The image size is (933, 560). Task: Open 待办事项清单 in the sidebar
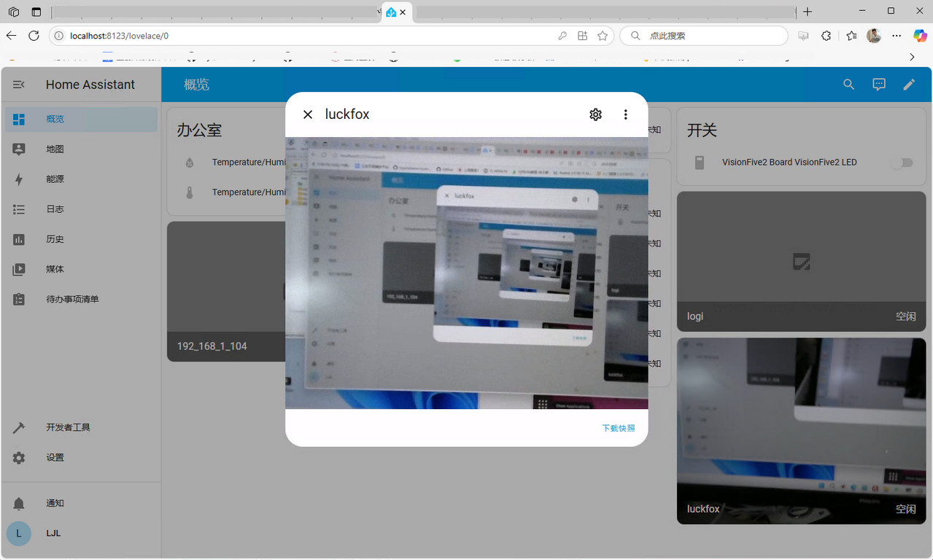(81, 299)
